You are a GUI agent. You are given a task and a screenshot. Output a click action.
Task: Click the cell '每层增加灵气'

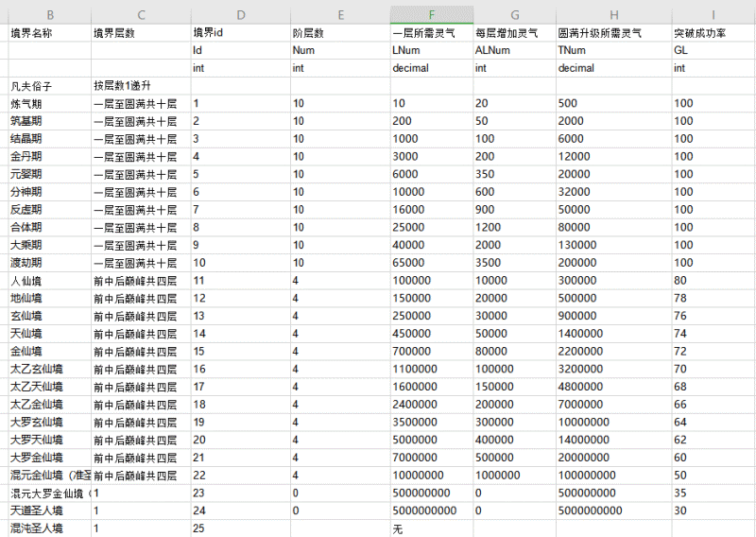514,33
